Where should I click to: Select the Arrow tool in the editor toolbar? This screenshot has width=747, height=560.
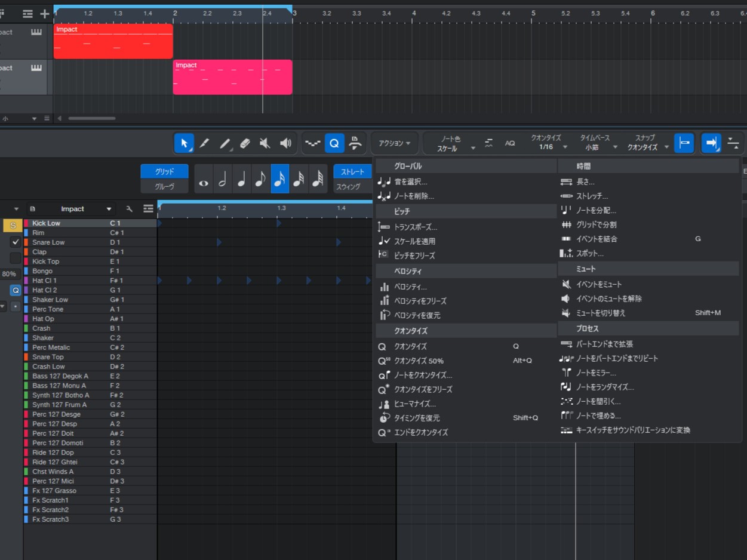point(184,143)
